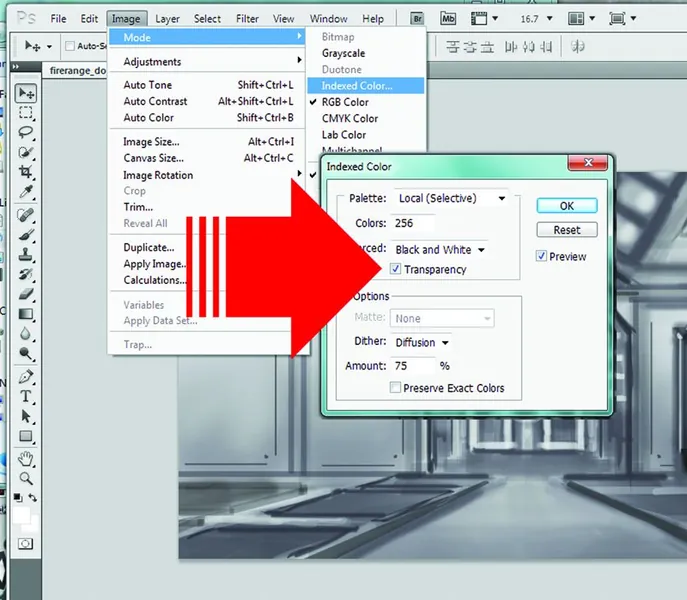Screen dimensions: 687x600
Task: Pick the Clone Stamp tool
Action: tap(26, 255)
